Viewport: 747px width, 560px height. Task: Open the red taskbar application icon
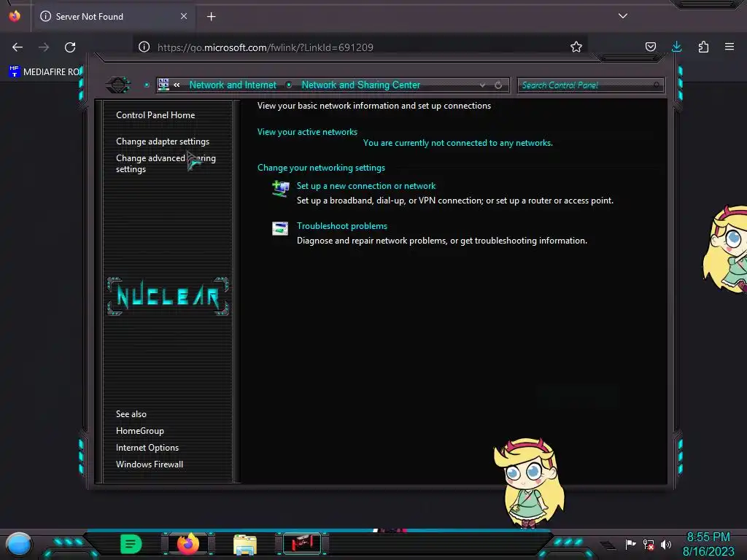pos(302,543)
